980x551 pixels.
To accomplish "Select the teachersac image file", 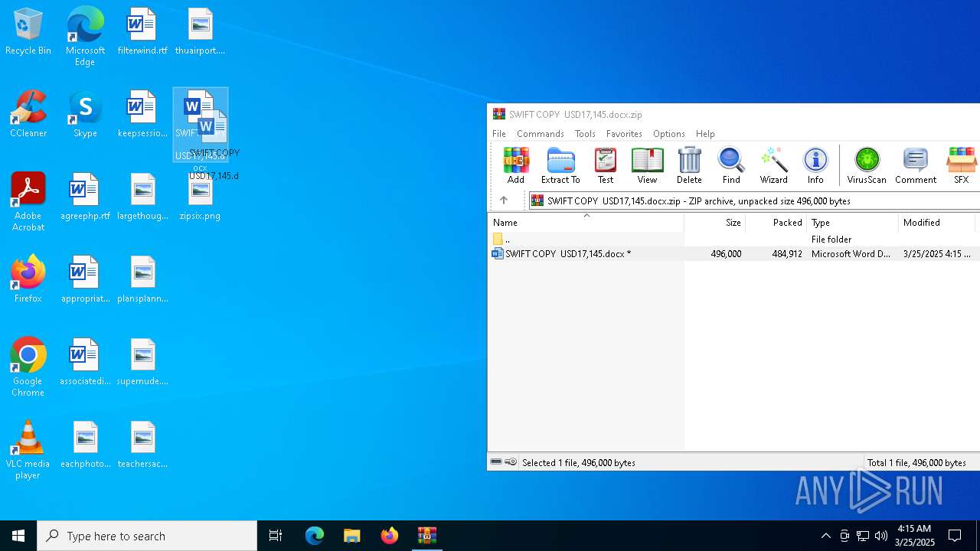I will [x=142, y=445].
